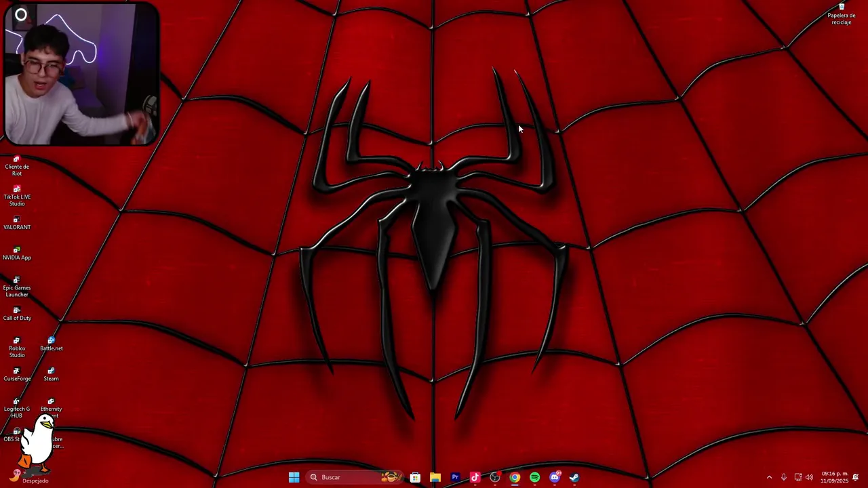Switch to TikTok LIVE Studio in the taskbar
Image resolution: width=868 pixels, height=488 pixels.
[475, 477]
